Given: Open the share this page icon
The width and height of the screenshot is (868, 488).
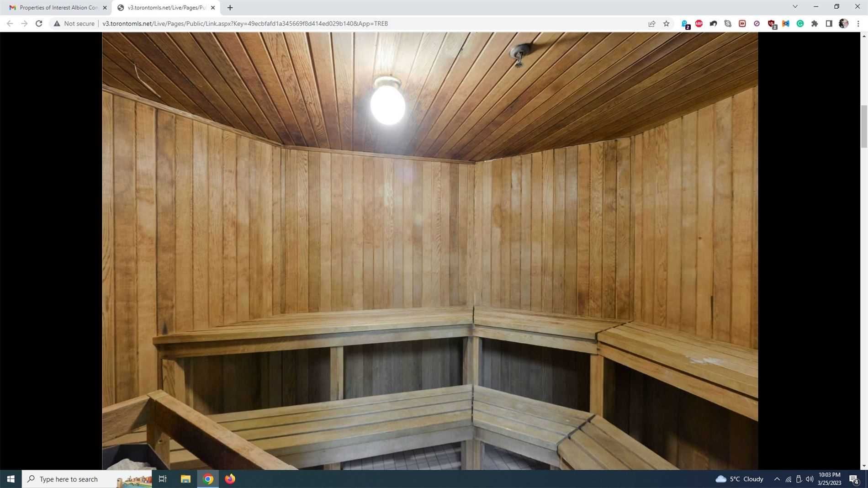Looking at the screenshot, I should point(652,23).
